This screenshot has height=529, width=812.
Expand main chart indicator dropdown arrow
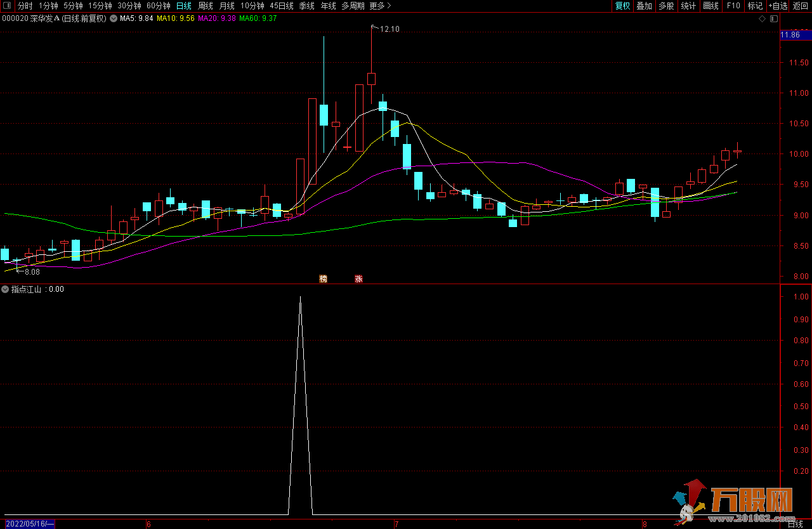coord(114,18)
